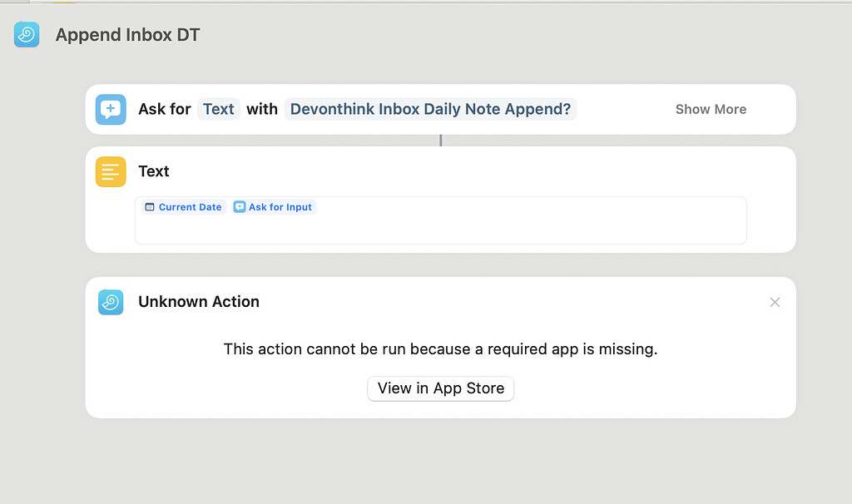Click the Append Inbox DT title
The image size is (852, 504).
(x=127, y=35)
